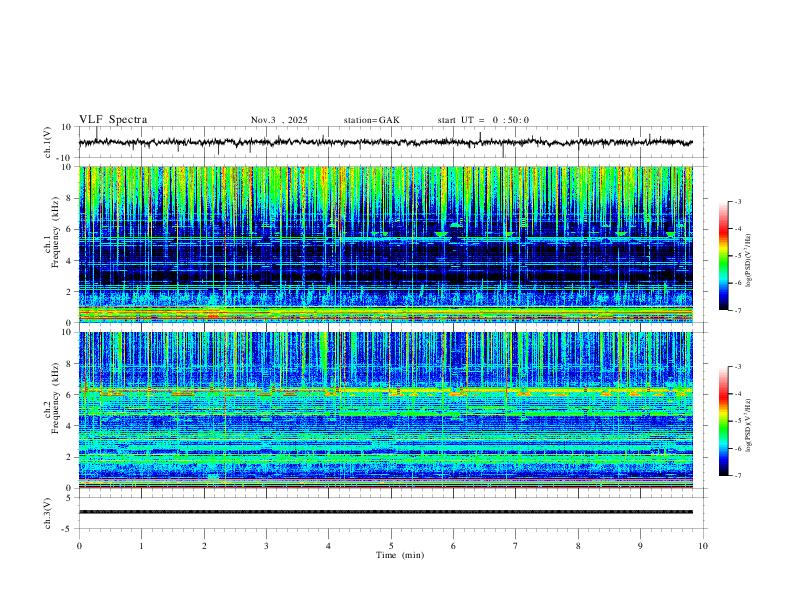Click the "4" kHz tick on ch.1 frequency axis
The width and height of the screenshot is (792, 612).
coord(69,261)
